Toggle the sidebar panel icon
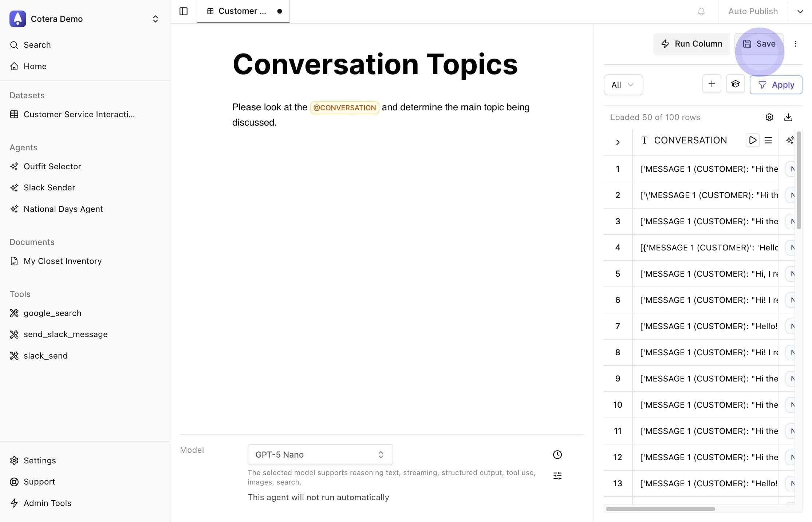Screen dimensions: 812x522 click(184, 11)
